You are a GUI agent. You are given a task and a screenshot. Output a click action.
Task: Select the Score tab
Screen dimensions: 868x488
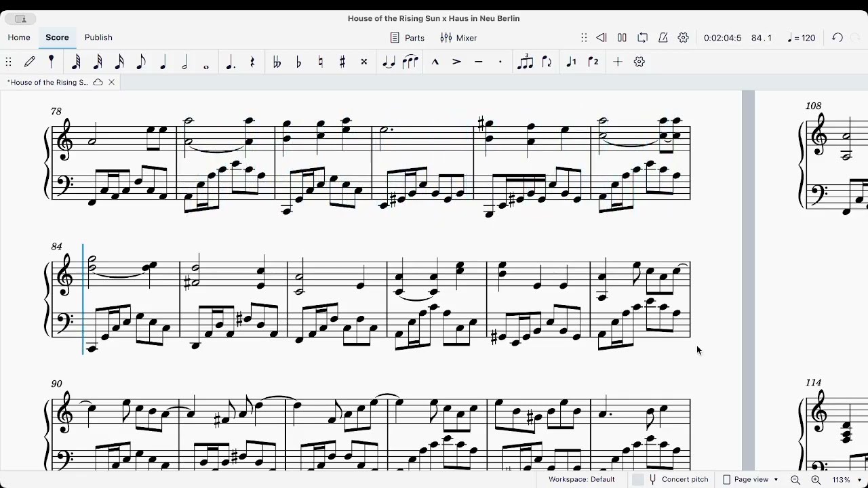(57, 38)
